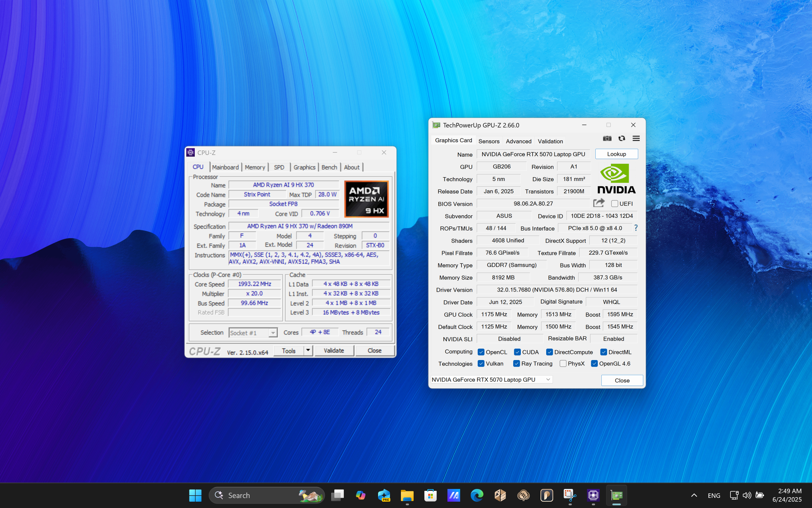
Task: Toggle the DirectML checkbox
Action: point(603,352)
